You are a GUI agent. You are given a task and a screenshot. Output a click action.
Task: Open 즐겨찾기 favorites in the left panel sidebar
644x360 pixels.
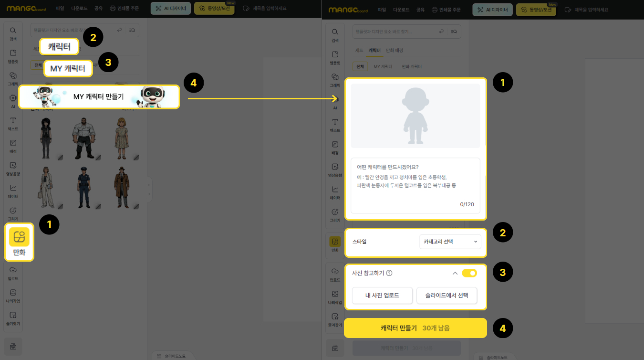[x=13, y=318]
